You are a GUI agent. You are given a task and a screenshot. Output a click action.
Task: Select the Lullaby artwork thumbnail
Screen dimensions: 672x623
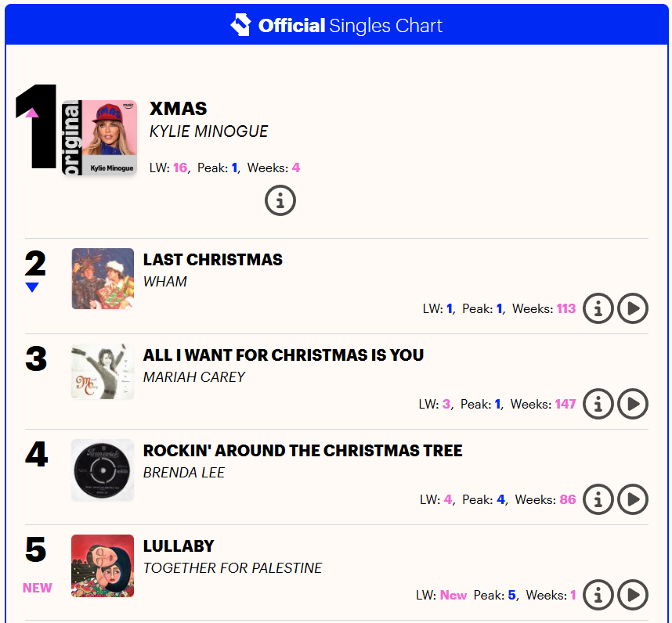pyautogui.click(x=103, y=565)
